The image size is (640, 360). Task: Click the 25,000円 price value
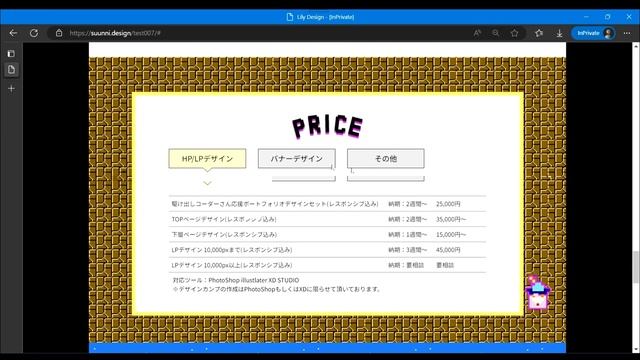point(448,204)
